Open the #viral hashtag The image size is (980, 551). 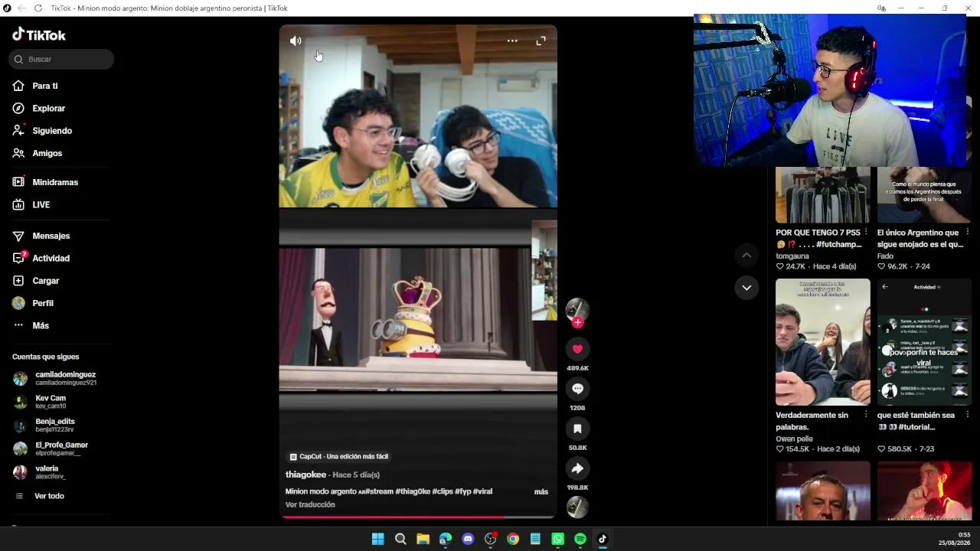point(483,491)
